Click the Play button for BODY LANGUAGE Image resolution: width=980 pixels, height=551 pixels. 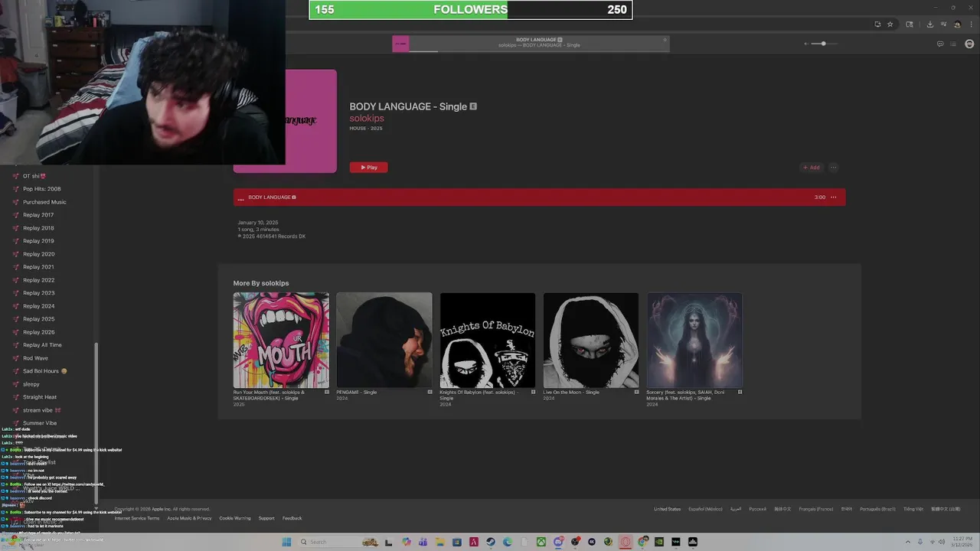pyautogui.click(x=369, y=167)
